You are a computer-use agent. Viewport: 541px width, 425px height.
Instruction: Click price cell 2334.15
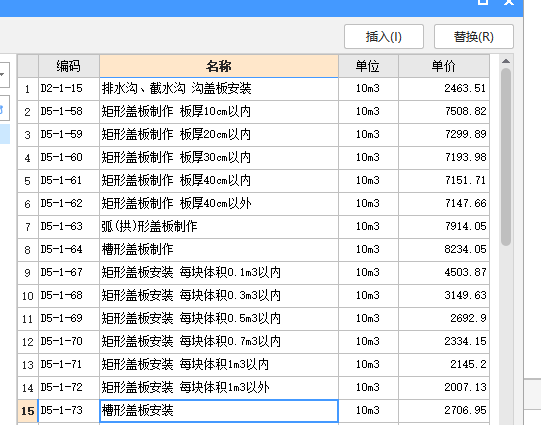point(444,342)
